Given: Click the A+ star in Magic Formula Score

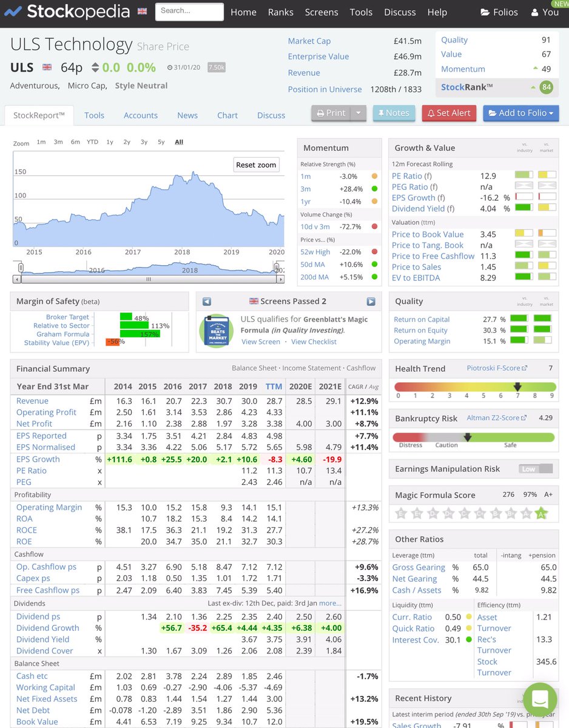Looking at the screenshot, I should (x=542, y=514).
